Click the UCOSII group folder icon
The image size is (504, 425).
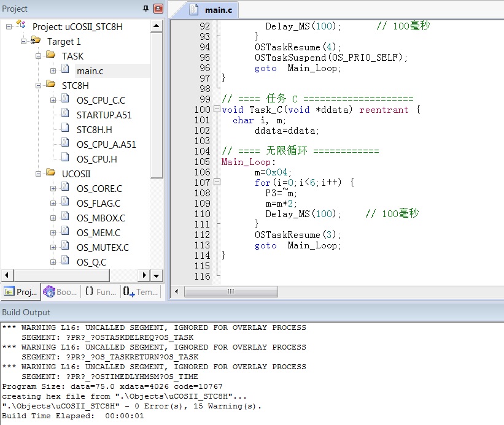coord(50,172)
